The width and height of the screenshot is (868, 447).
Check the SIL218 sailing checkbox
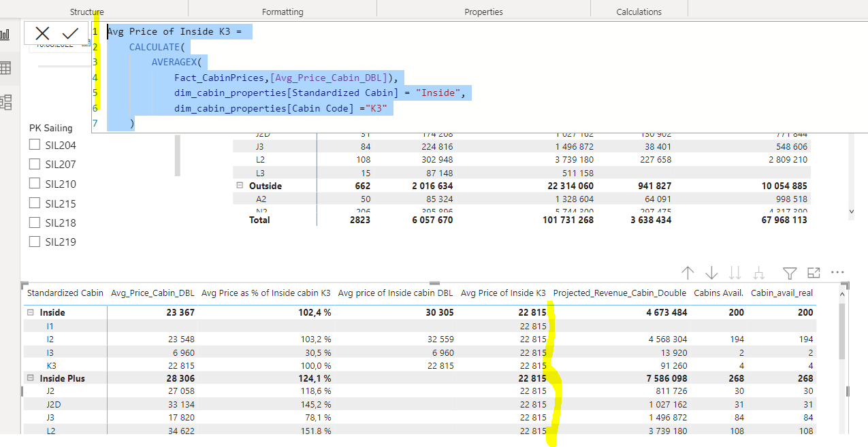coord(35,222)
